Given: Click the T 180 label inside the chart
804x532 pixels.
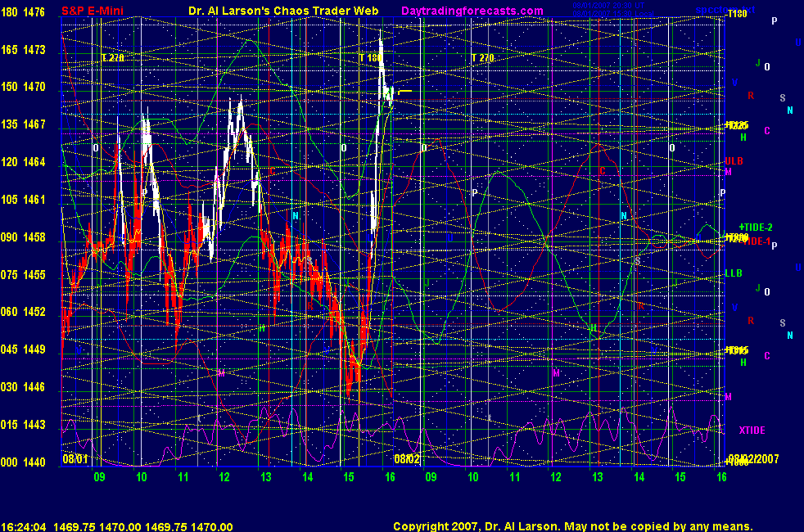Looking at the screenshot, I should (370, 58).
